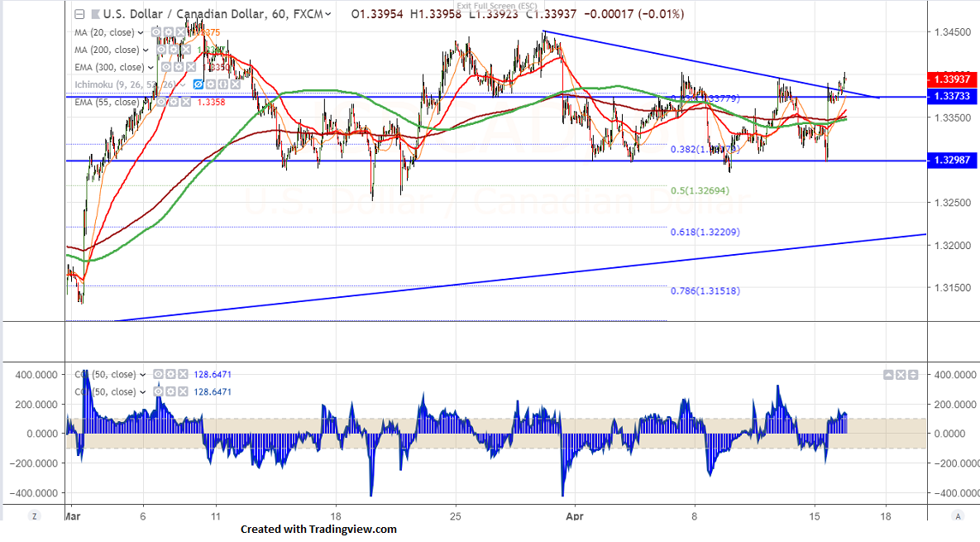Delete the EMA (55, close) indicator
The width and height of the screenshot is (980, 542).
(x=185, y=102)
